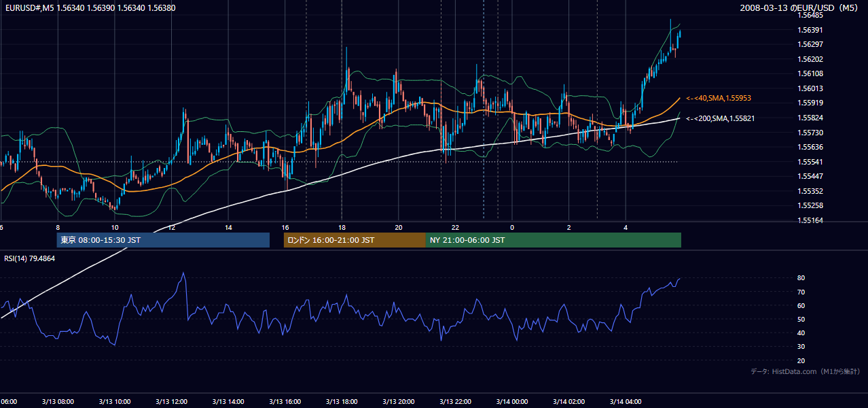Click hour label 10 under price chart
The width and height of the screenshot is (868, 408).
pyautogui.click(x=114, y=228)
